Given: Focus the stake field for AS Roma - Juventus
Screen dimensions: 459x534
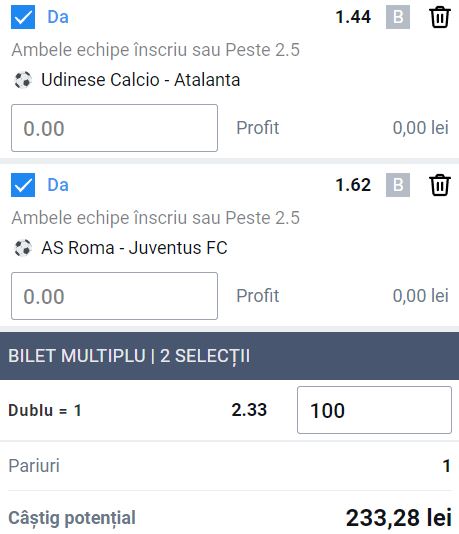Looking at the screenshot, I should coord(114,296).
